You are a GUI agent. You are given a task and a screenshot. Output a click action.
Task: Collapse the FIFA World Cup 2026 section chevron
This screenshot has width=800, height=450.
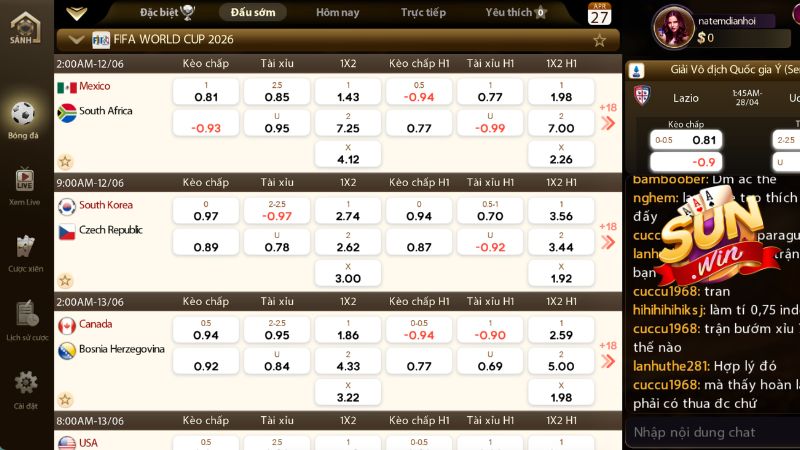click(76, 40)
